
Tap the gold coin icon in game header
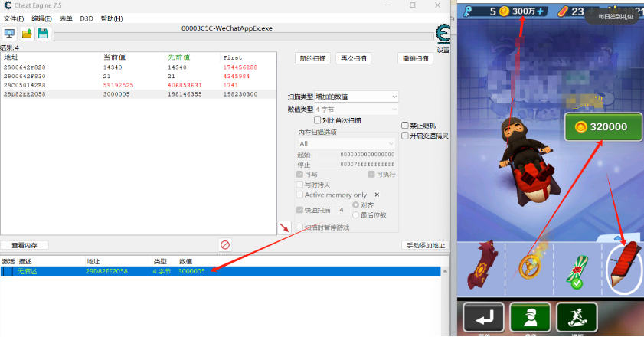click(505, 11)
